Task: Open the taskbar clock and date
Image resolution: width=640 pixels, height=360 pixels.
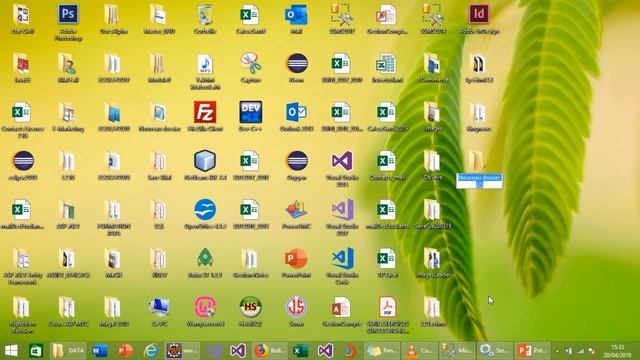Action: pyautogui.click(x=618, y=351)
